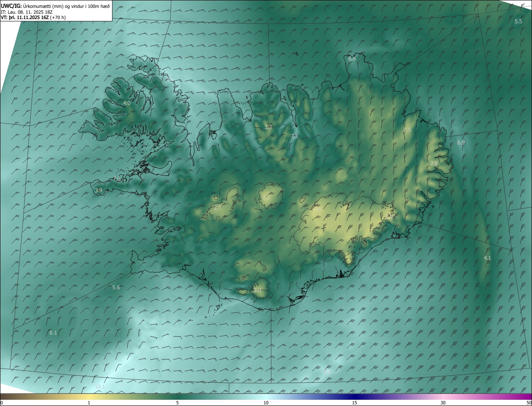Image resolution: width=532 pixels, height=406 pixels.
Task: Click the initial time line 'IT: Lau. 08. 11. 2025 18Z'
Action: [x=27, y=12]
